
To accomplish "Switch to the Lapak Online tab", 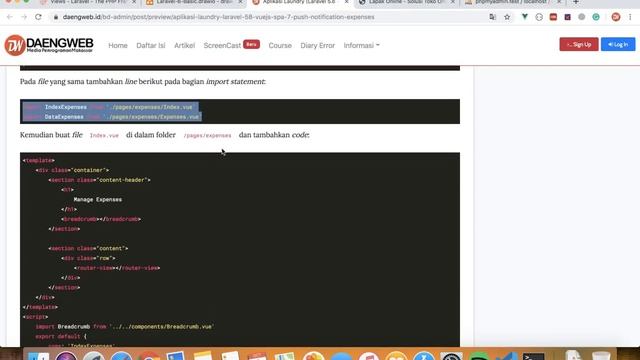I will tap(406, 2).
